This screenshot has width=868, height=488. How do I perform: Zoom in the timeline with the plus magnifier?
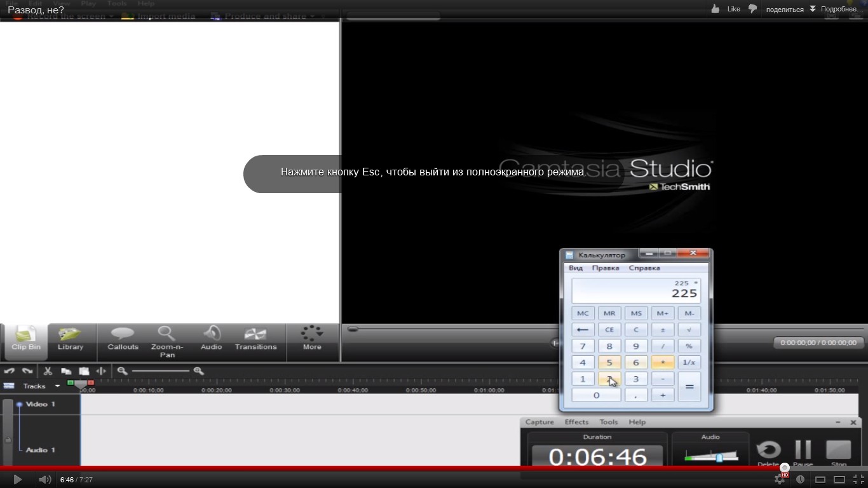pos(198,371)
